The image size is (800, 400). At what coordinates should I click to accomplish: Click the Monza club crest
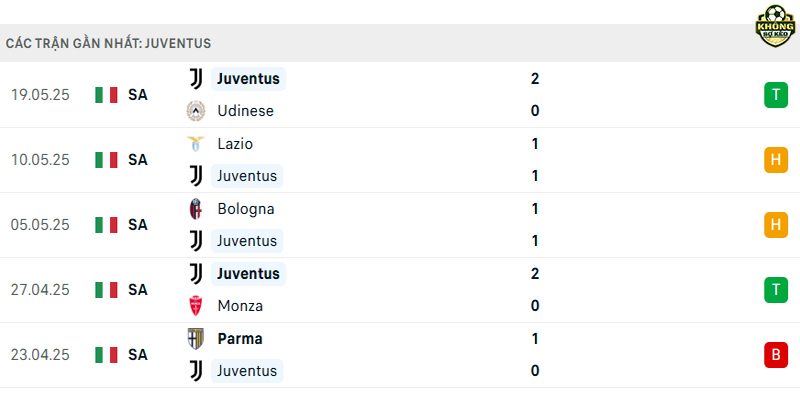[196, 306]
